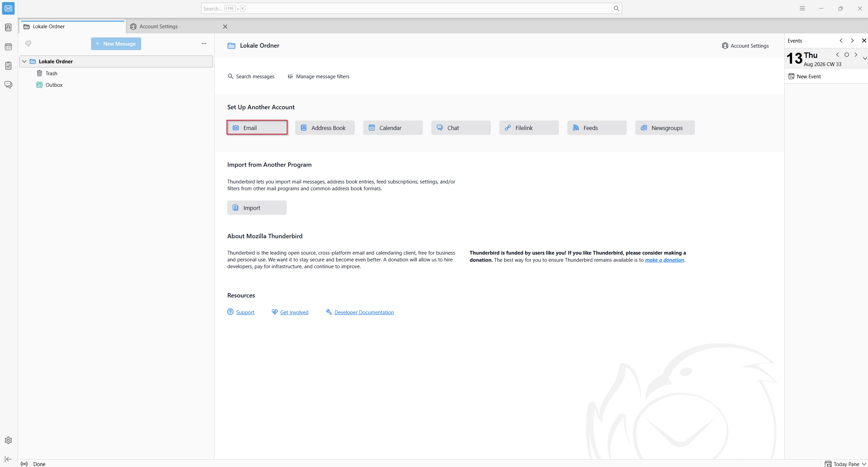Show next events arrow in Events header
This screenshot has height=467, width=868.
tap(852, 41)
